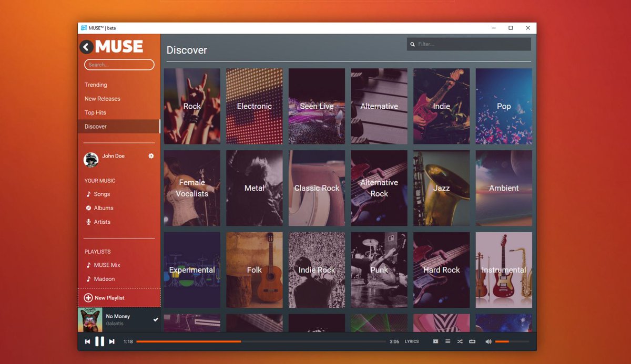Mute the volume speaker icon
Image resolution: width=631 pixels, height=364 pixels.
[488, 341]
